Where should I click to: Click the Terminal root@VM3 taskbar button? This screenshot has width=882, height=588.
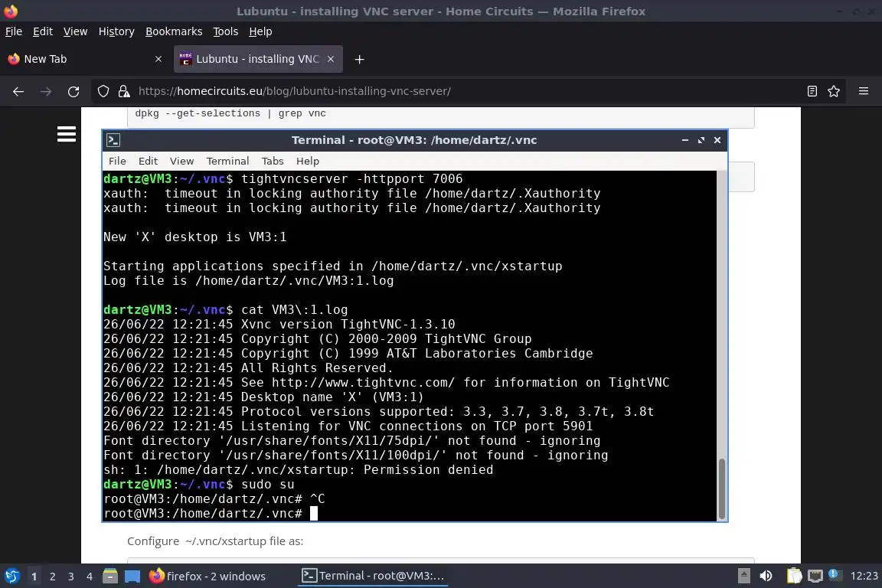(x=373, y=576)
